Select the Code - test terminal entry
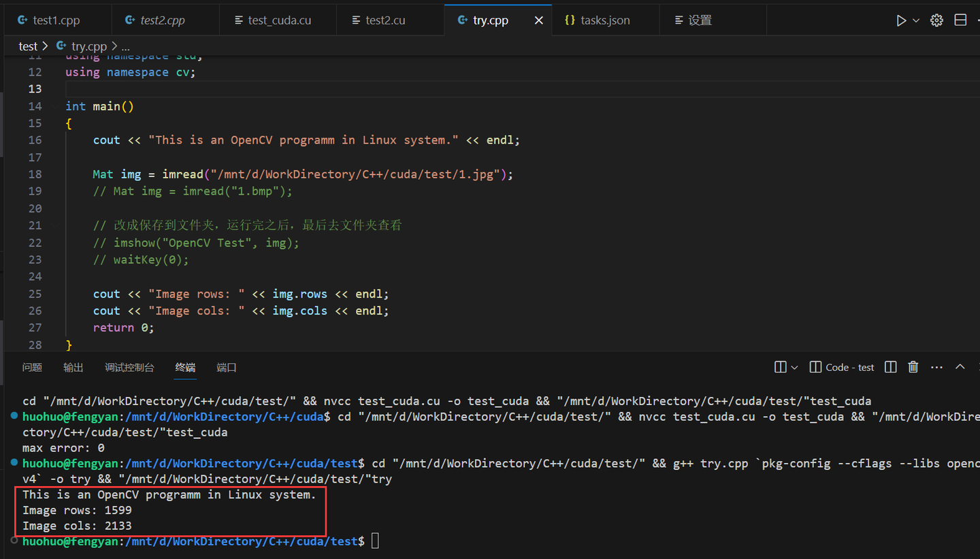The width and height of the screenshot is (980, 559). [842, 367]
